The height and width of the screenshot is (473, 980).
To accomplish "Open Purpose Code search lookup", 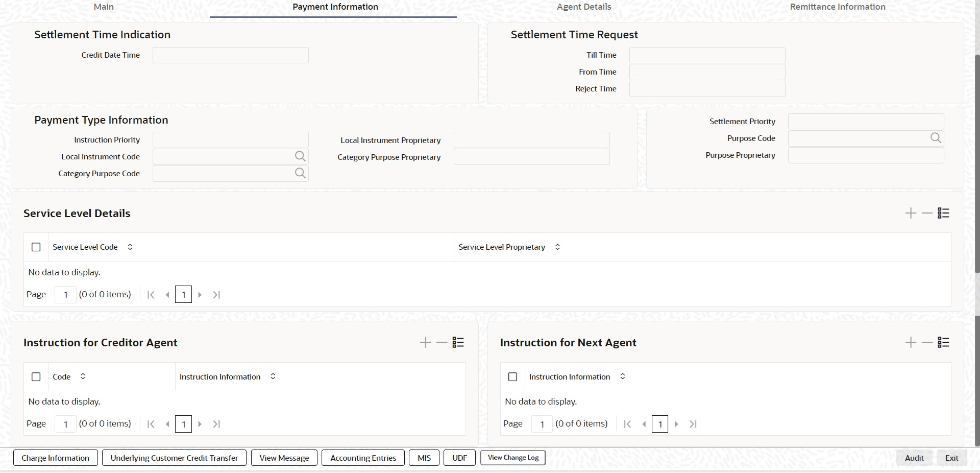I will (936, 138).
